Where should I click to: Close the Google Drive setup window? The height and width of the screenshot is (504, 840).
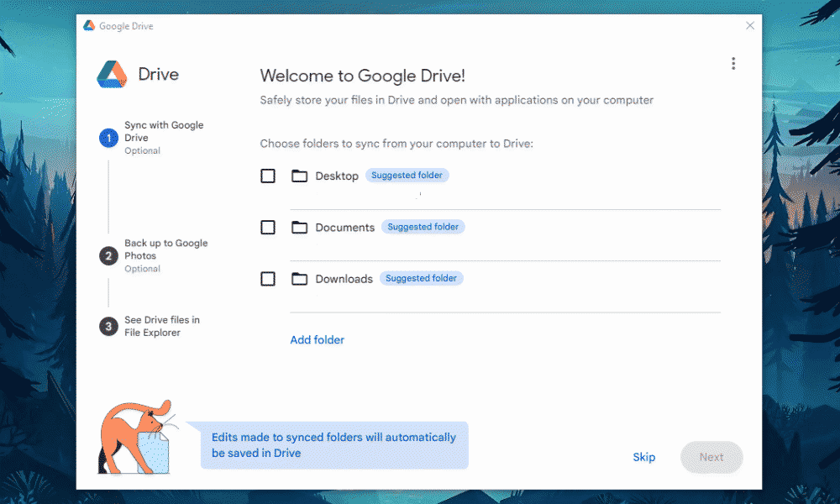(x=750, y=26)
